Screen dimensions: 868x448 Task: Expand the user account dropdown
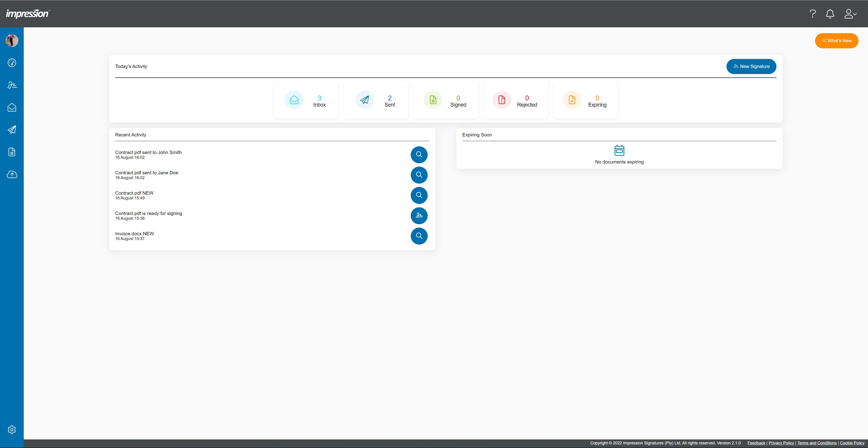[850, 14]
